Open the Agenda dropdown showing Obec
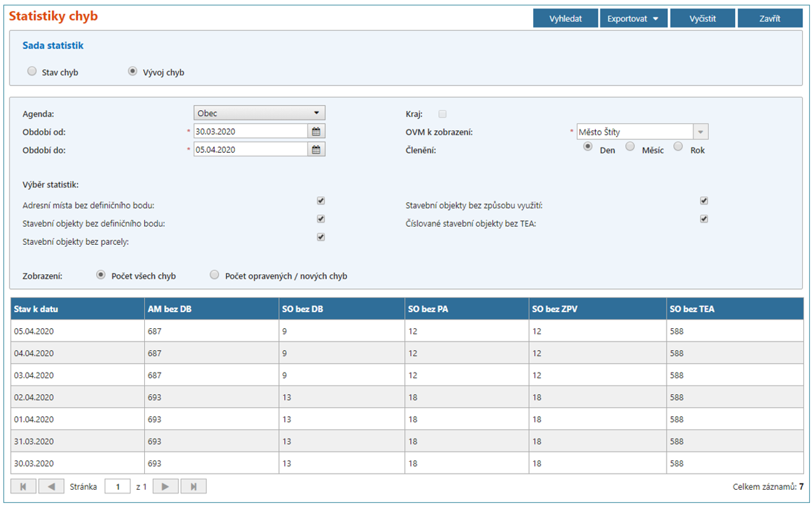 (259, 113)
